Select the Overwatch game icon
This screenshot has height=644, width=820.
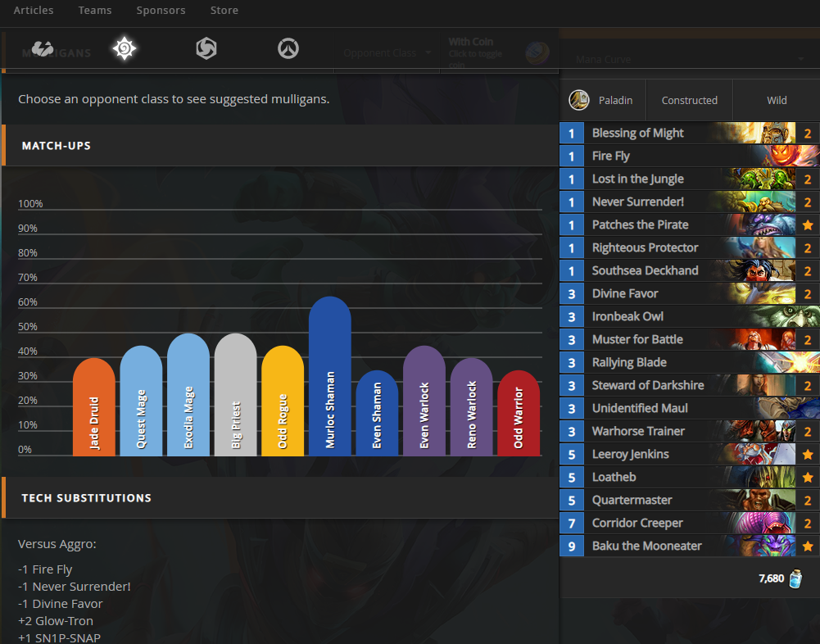point(288,48)
